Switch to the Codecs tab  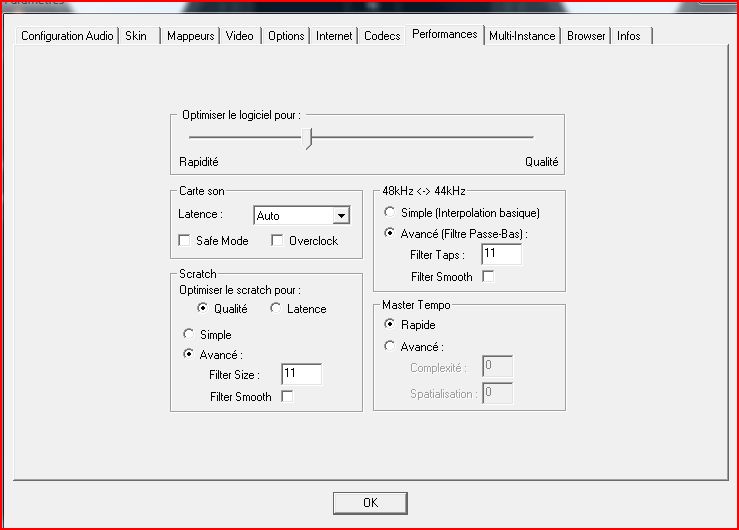point(382,36)
